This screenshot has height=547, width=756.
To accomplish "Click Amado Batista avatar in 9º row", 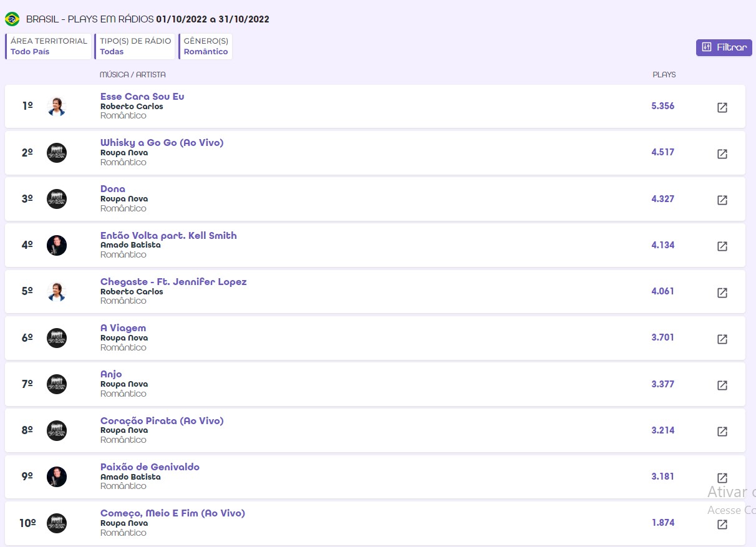I will (57, 477).
